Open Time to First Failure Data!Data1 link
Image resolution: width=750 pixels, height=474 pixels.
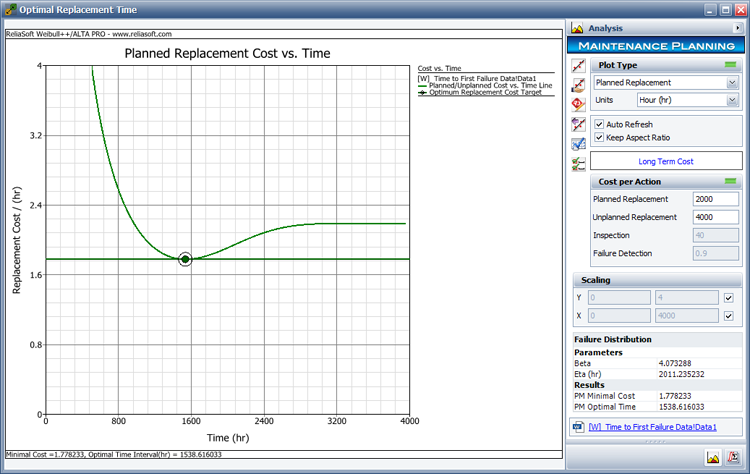pos(661,427)
